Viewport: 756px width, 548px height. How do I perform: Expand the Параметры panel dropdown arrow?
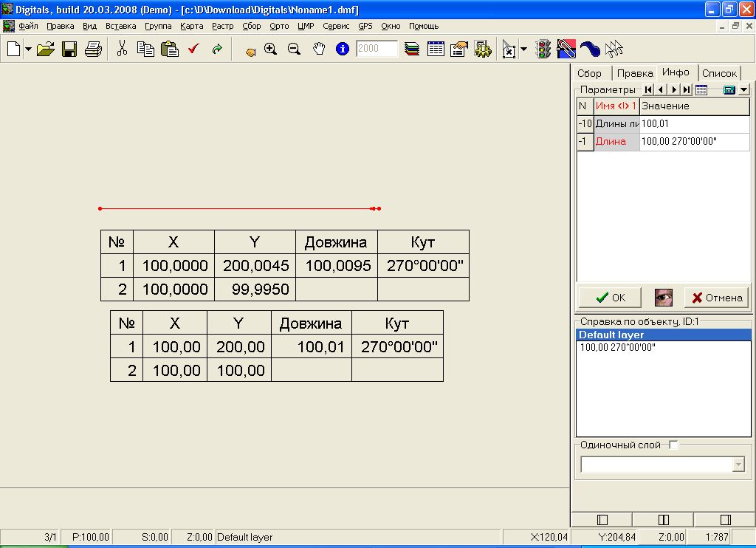744,89
